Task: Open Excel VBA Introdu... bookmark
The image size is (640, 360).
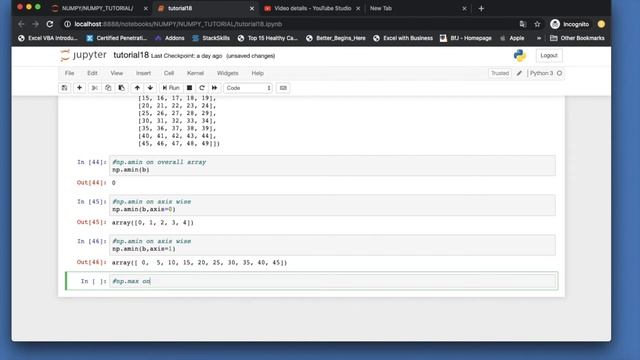Action: 48,38
